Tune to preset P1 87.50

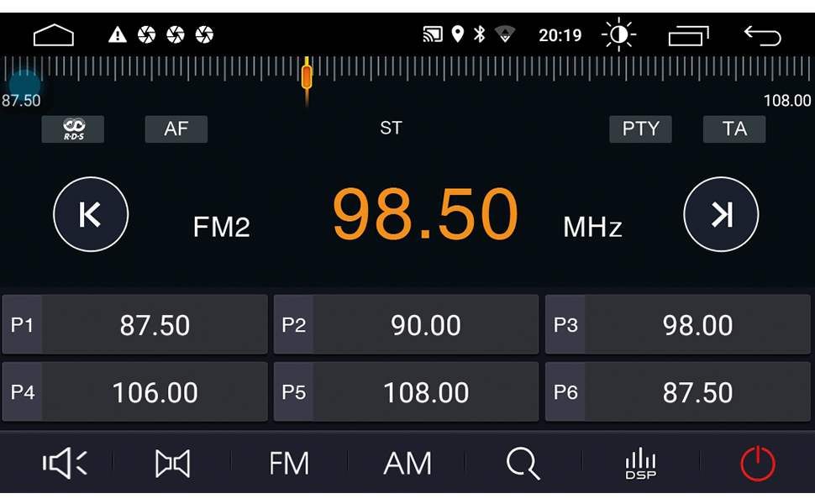pyautogui.click(x=135, y=325)
